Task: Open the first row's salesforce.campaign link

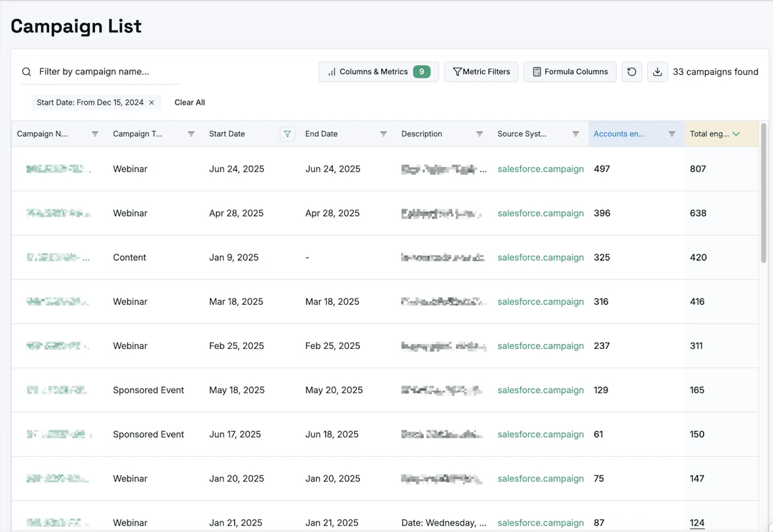Action: click(x=540, y=169)
